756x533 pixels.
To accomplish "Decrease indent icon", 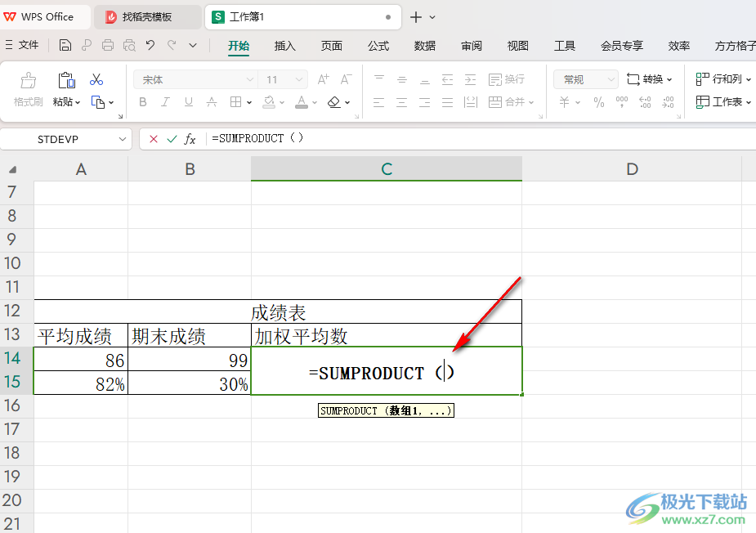I will pyautogui.click(x=447, y=79).
